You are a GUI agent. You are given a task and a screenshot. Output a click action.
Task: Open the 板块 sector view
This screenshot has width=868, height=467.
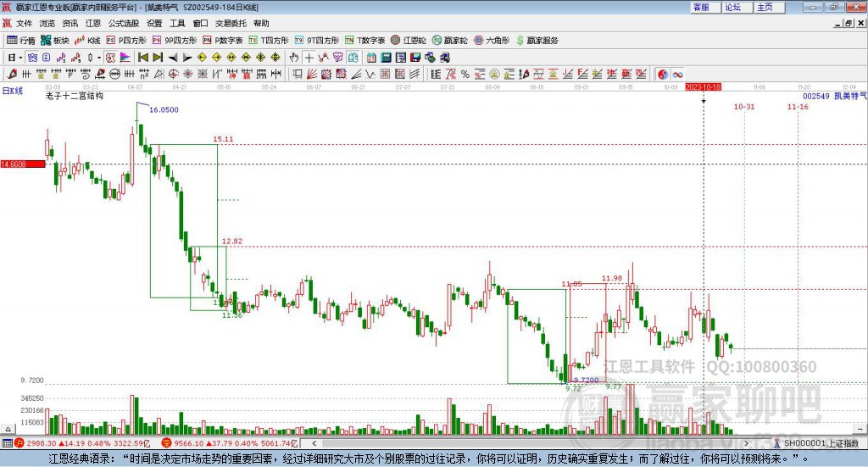[55, 41]
